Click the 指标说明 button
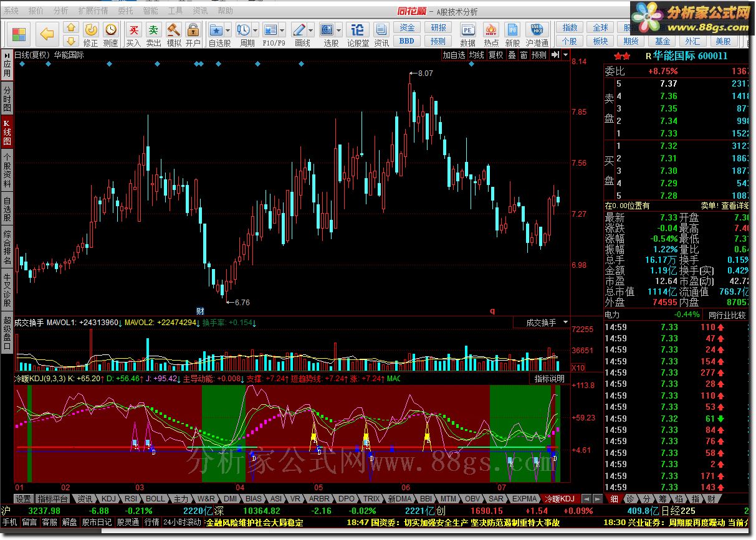Screen dimensions: 756x540 pos(549,379)
